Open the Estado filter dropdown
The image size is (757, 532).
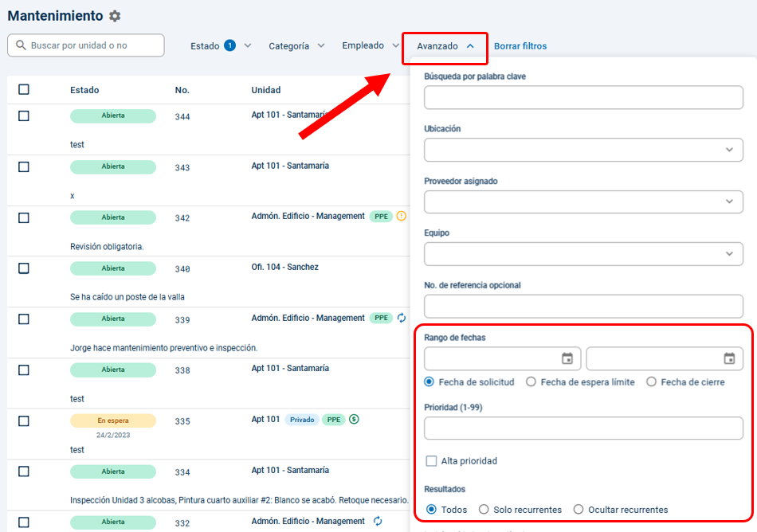(221, 46)
